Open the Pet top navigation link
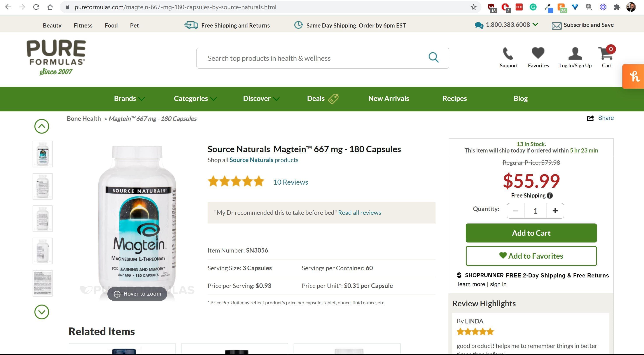This screenshot has width=644, height=355. click(134, 26)
